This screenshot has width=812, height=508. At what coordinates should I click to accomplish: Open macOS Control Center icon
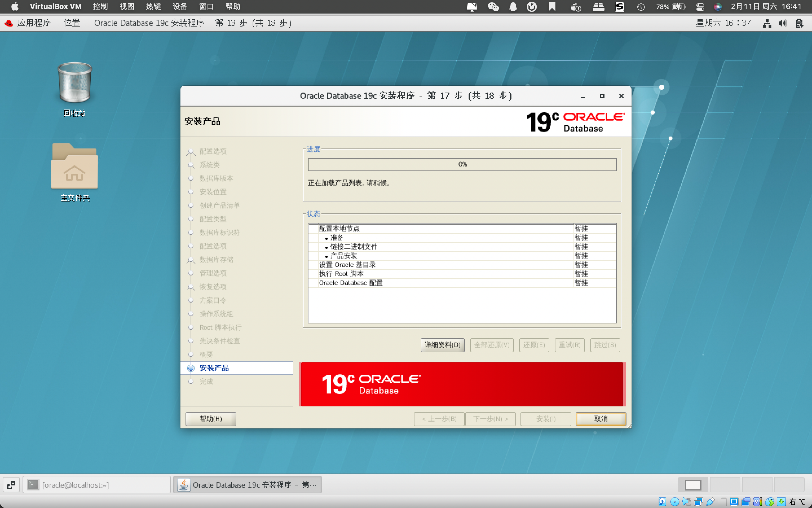(700, 7)
